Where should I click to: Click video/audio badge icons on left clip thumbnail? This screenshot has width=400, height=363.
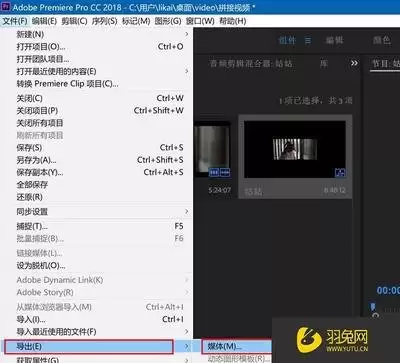pos(219,172)
